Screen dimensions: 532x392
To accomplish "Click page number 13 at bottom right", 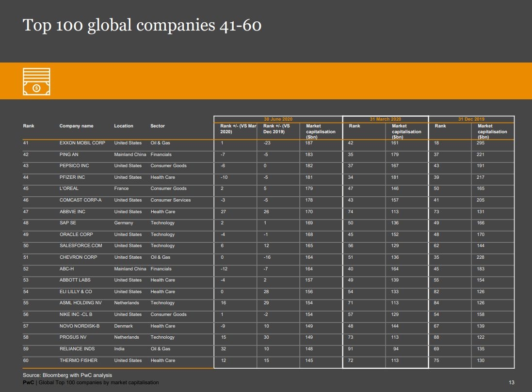I will 511,382.
